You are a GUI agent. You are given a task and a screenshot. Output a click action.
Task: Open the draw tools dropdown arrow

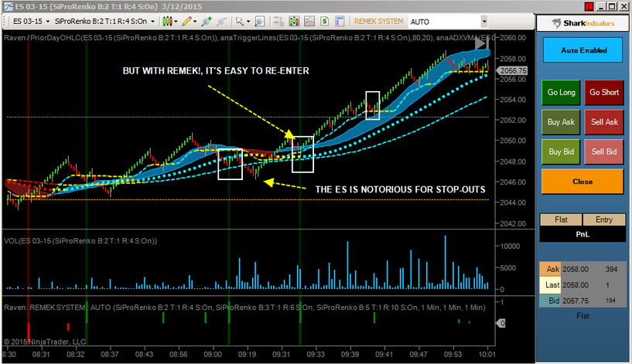pos(195,22)
